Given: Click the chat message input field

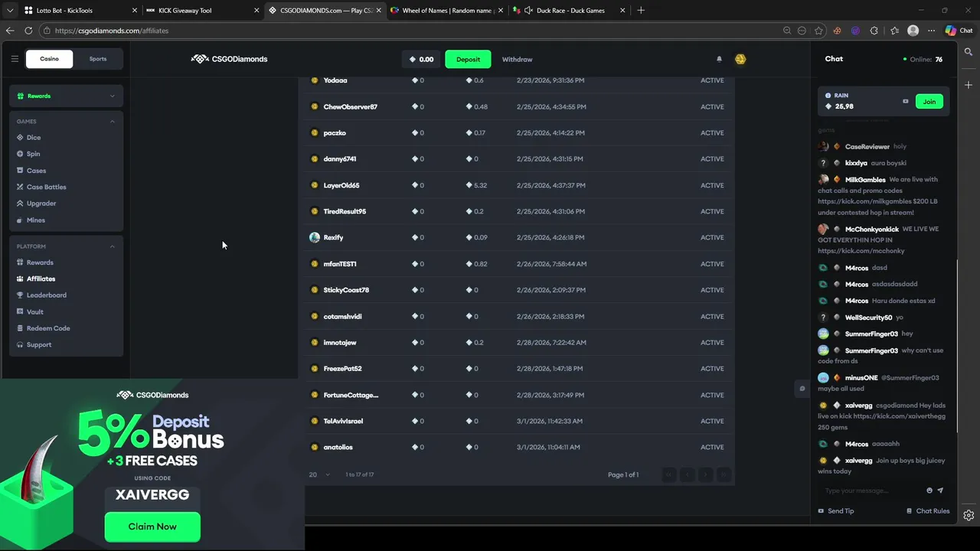Looking at the screenshot, I should 871,491.
